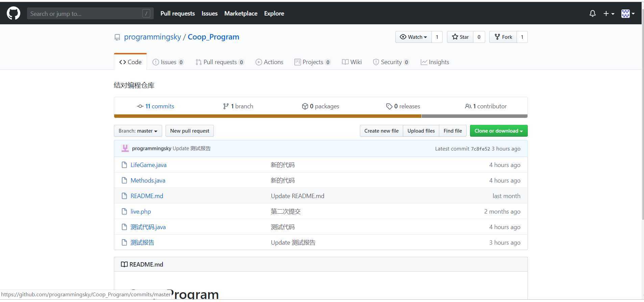Open the Branch: master dropdown

tap(138, 131)
